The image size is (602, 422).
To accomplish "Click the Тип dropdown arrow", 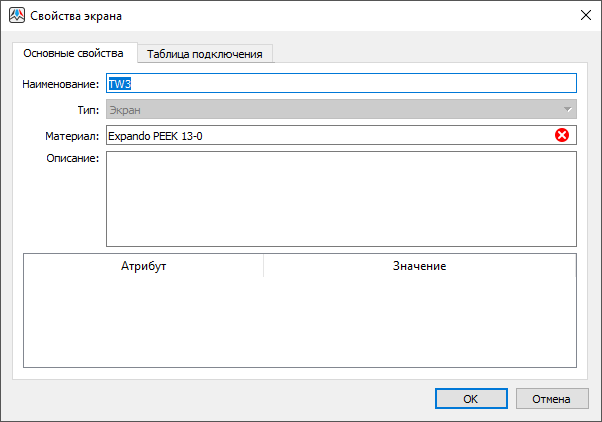I will (x=567, y=109).
